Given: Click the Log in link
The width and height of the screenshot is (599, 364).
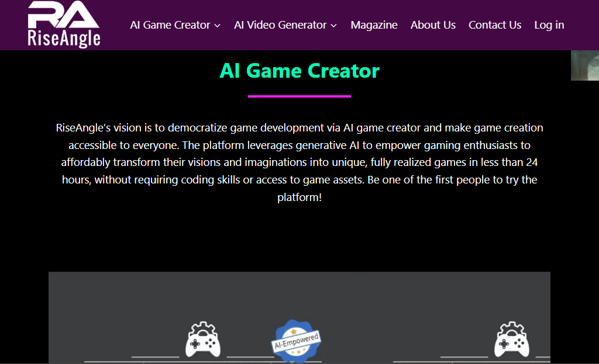Looking at the screenshot, I should 549,25.
